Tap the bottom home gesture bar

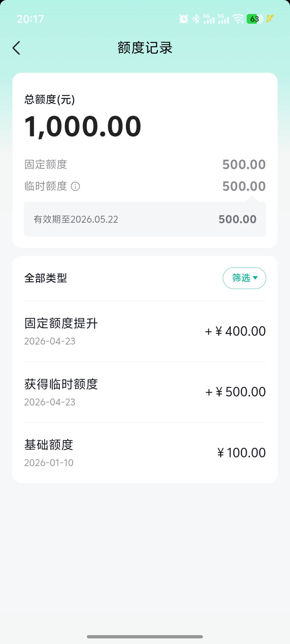point(145,636)
